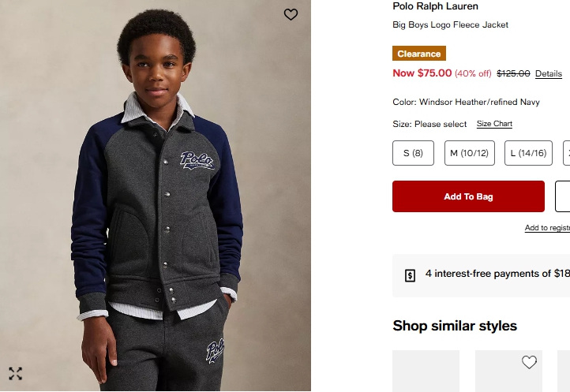Click the Add To Bag button
570x392 pixels.
(468, 196)
